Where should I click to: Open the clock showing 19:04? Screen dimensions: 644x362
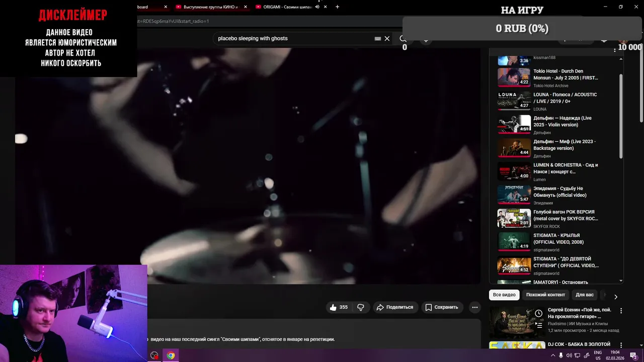coord(614,355)
